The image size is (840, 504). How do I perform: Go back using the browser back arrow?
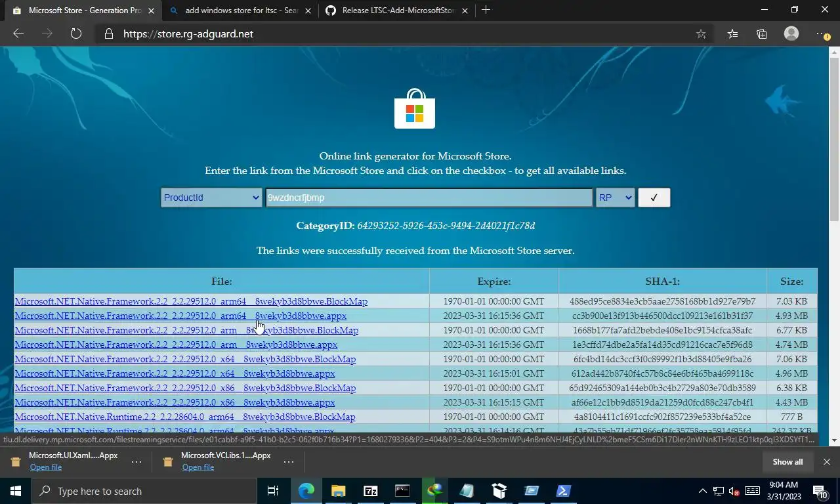coord(18,33)
